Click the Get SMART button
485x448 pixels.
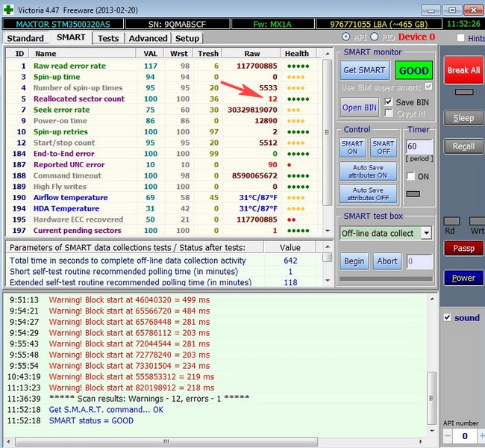[364, 70]
